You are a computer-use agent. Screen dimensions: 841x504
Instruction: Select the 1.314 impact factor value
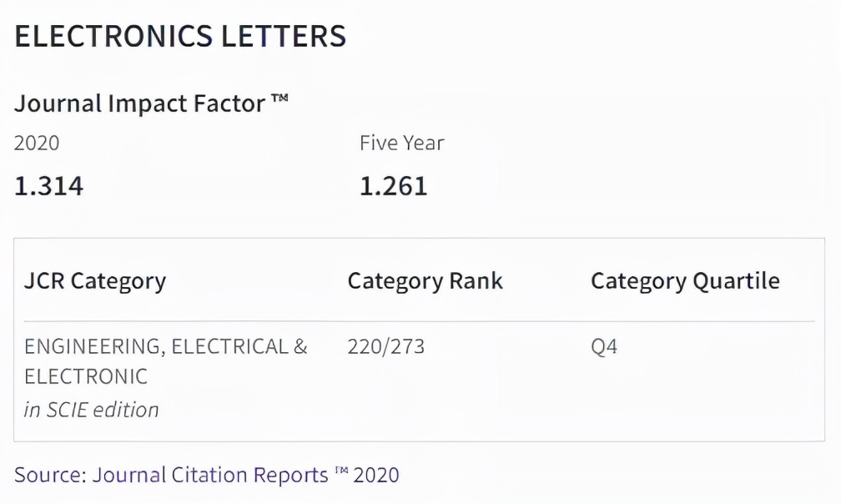49,185
